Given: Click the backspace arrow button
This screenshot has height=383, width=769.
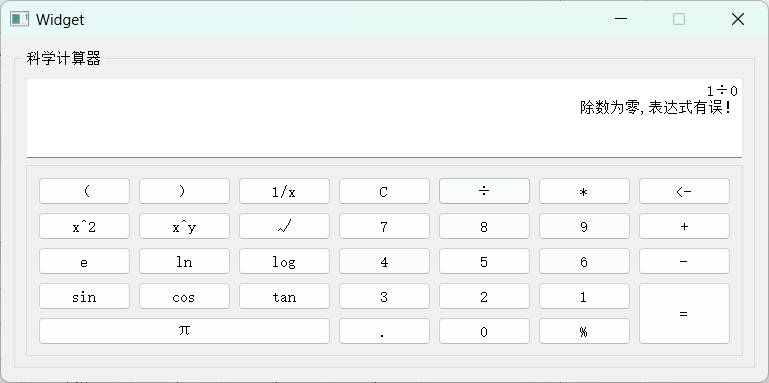Looking at the screenshot, I should click(684, 191).
